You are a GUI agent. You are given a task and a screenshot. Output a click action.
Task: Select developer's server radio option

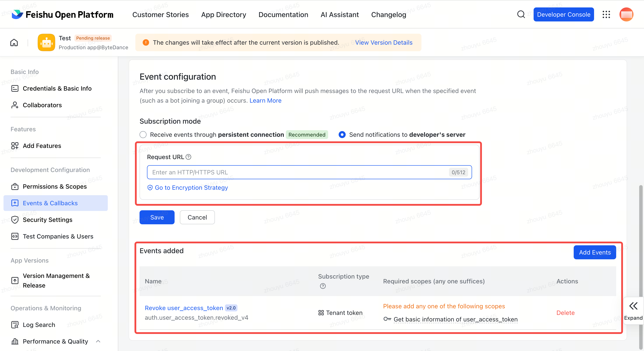(x=342, y=135)
